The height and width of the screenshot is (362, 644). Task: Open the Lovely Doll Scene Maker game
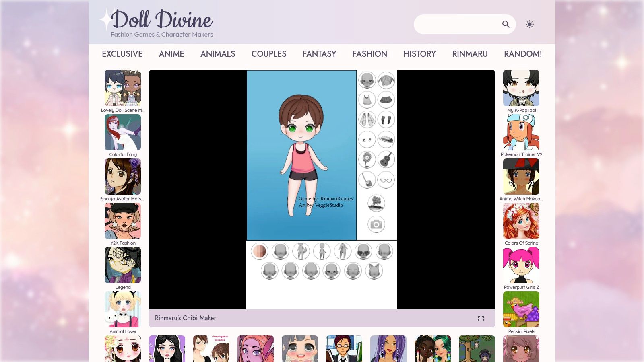pyautogui.click(x=123, y=92)
